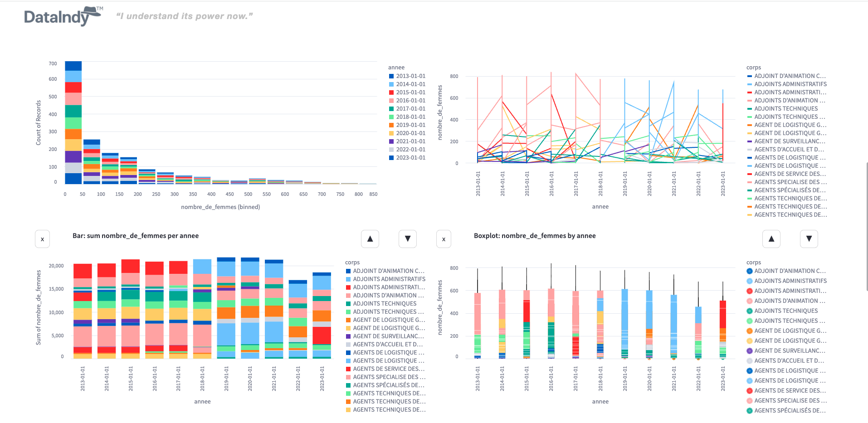Close the Boxplot nombre_de_femmes chart
This screenshot has height=423, width=868.
(444, 239)
